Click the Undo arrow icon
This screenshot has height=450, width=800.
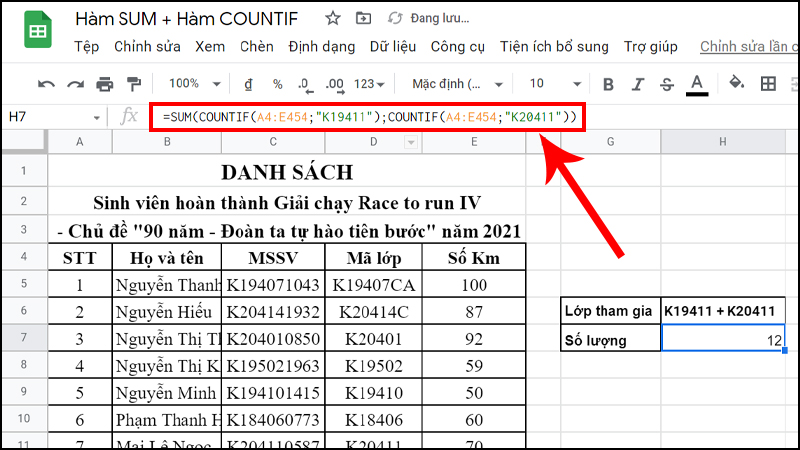pos(46,84)
